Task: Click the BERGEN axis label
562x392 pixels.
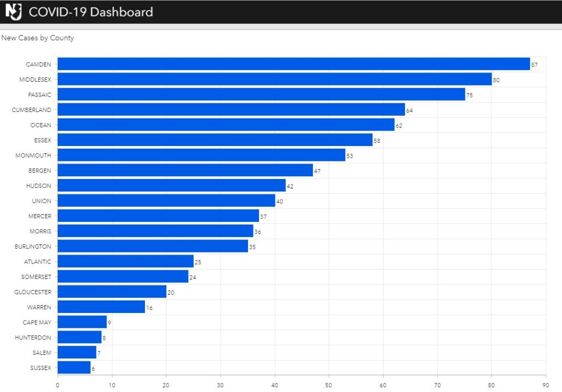Action: [x=40, y=170]
